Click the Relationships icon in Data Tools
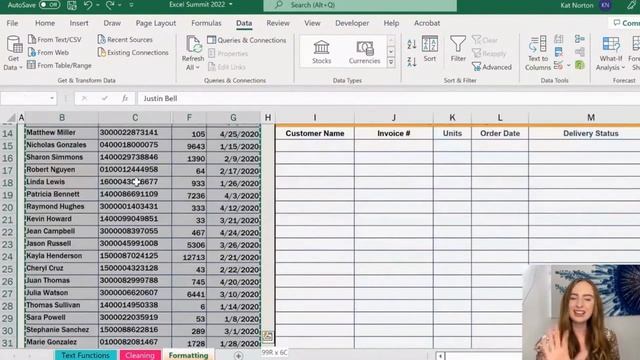Image resolution: width=640 pixels, height=360 pixels. point(580,52)
